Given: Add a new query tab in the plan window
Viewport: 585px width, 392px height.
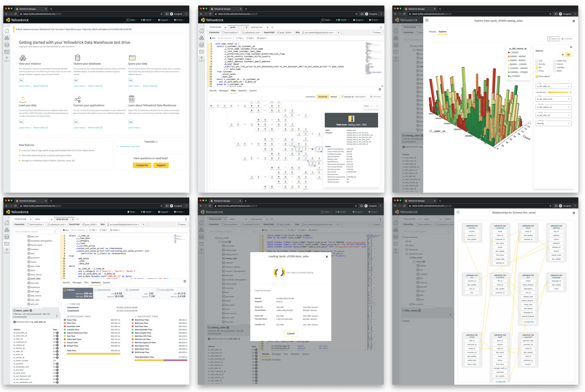Looking at the screenshot, I should coord(272,27).
